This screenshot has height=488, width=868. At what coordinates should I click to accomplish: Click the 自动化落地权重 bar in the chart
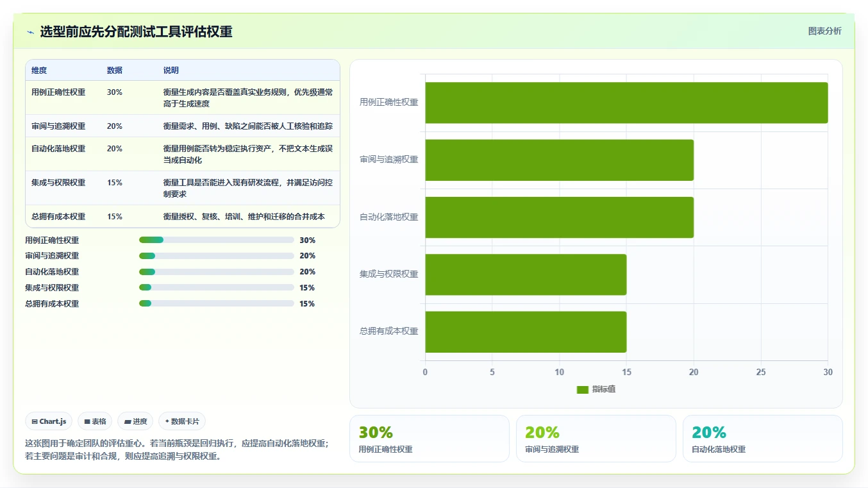click(559, 217)
